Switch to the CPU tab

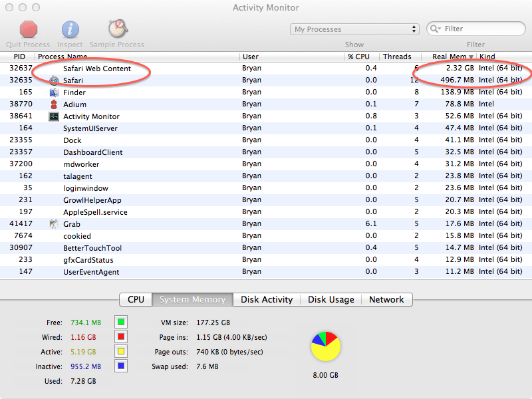pyautogui.click(x=136, y=300)
